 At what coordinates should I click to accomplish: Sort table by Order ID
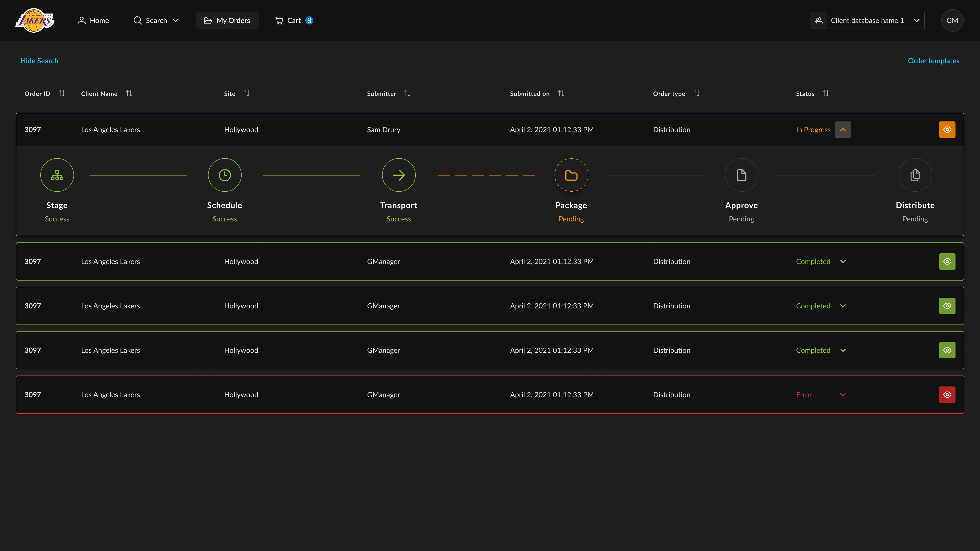(x=62, y=94)
